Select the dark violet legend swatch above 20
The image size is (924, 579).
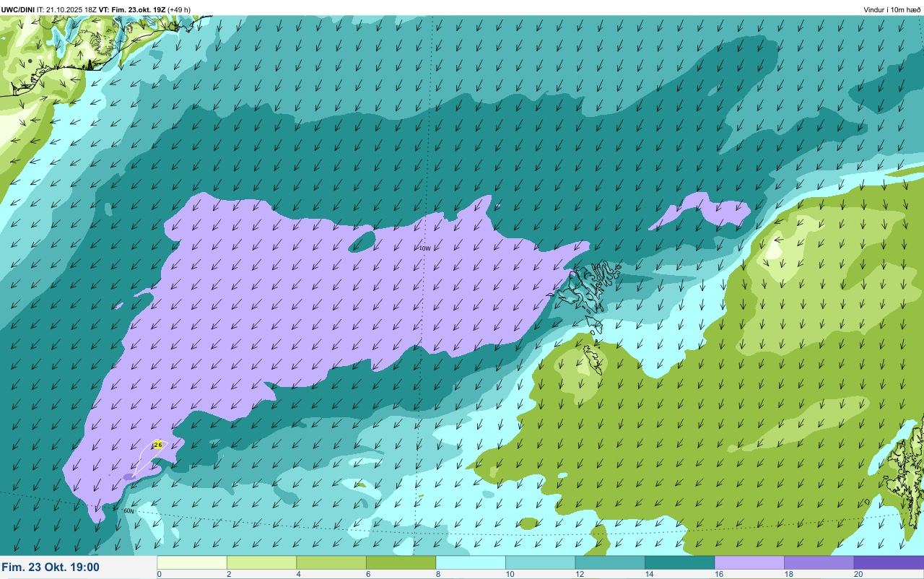tap(889, 562)
